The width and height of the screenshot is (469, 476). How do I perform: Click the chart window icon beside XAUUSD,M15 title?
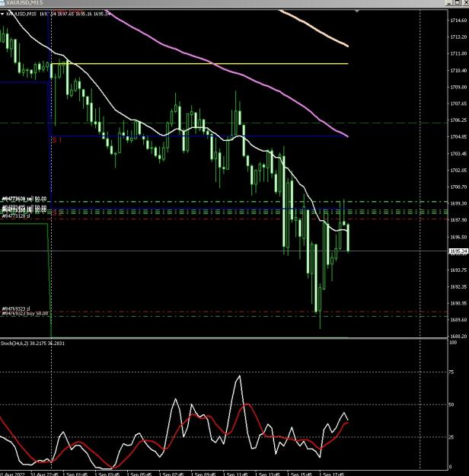[x=2, y=2]
